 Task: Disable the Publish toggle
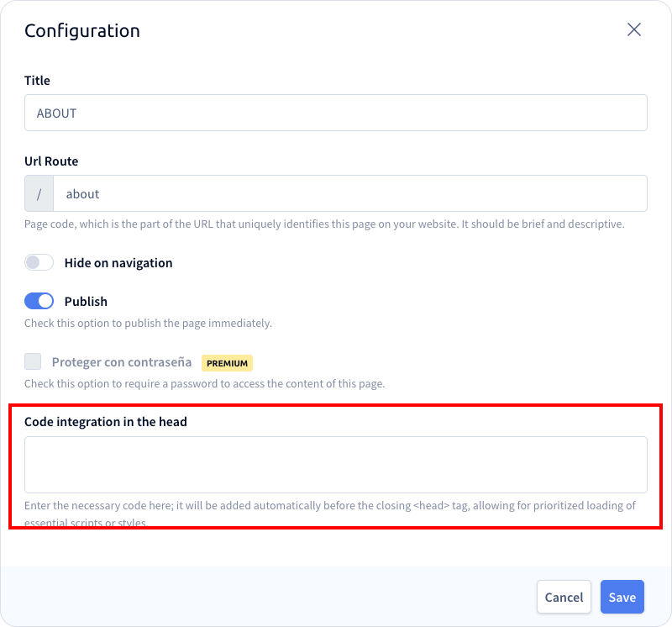pyautogui.click(x=39, y=301)
